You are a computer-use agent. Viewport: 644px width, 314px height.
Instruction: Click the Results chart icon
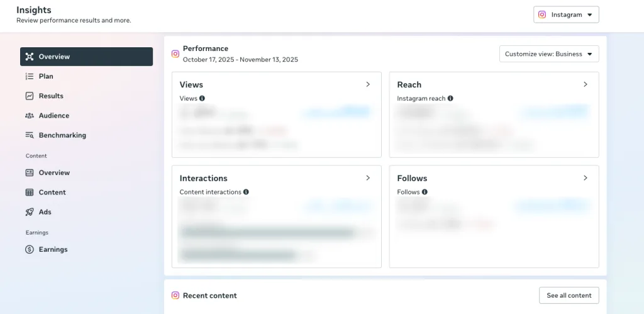(30, 96)
